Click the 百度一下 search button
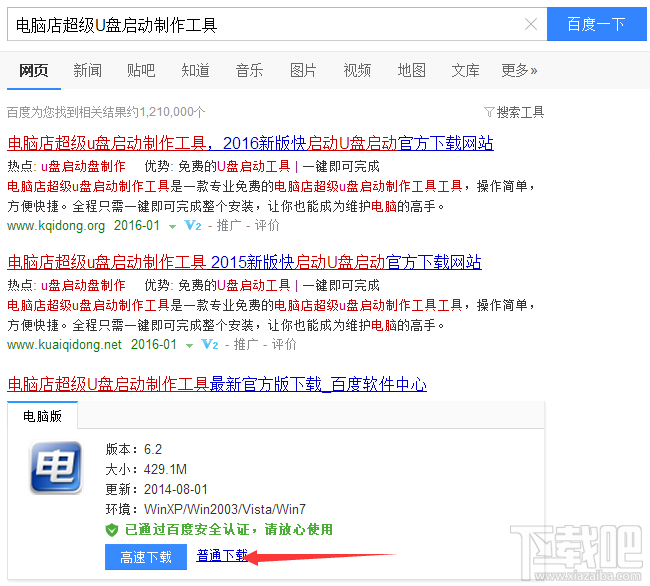Image resolution: width=650 pixels, height=586 pixels. click(x=597, y=24)
